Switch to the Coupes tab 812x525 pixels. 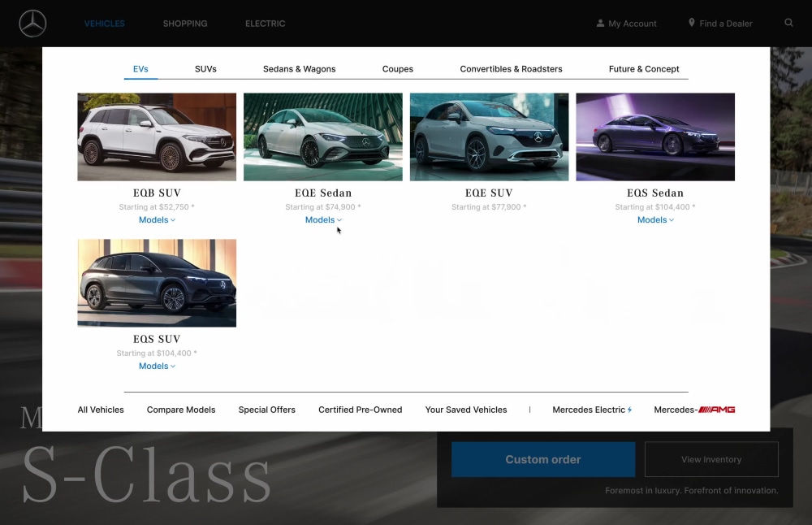point(398,69)
